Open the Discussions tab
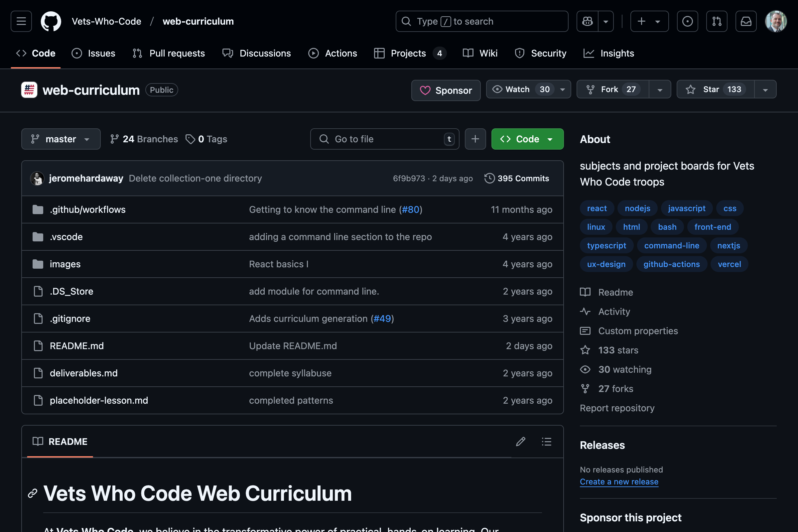Image resolution: width=798 pixels, height=532 pixels. tap(256, 53)
